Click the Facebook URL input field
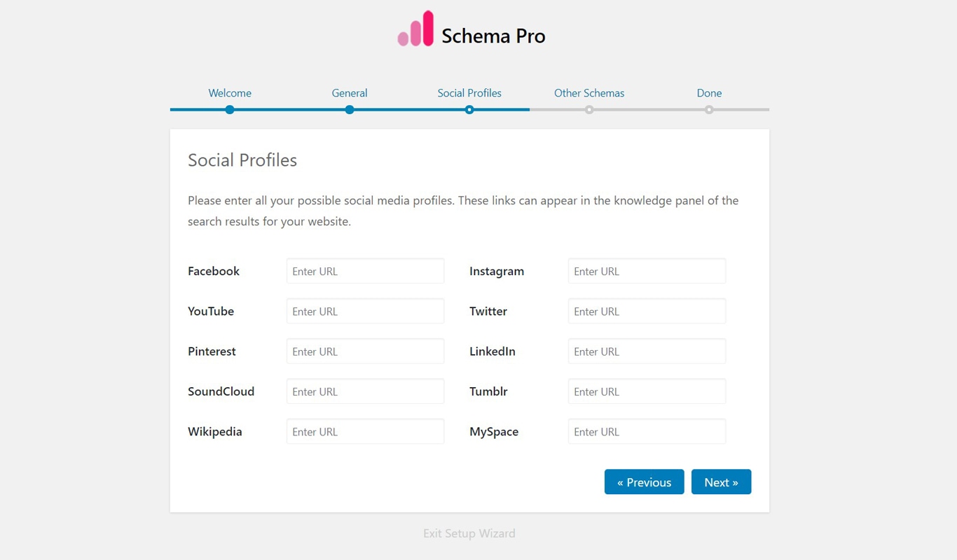 pyautogui.click(x=365, y=271)
